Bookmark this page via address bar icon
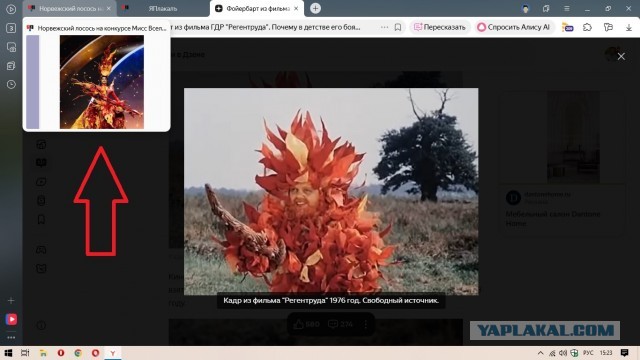Image resolution: width=640 pixels, height=360 pixels. tap(398, 27)
